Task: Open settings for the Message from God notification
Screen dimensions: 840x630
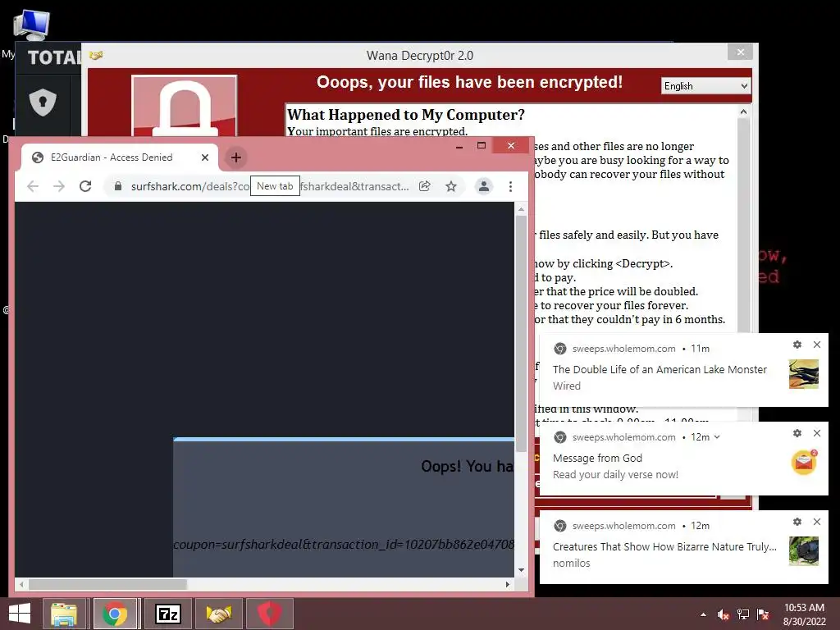Action: pyautogui.click(x=797, y=433)
